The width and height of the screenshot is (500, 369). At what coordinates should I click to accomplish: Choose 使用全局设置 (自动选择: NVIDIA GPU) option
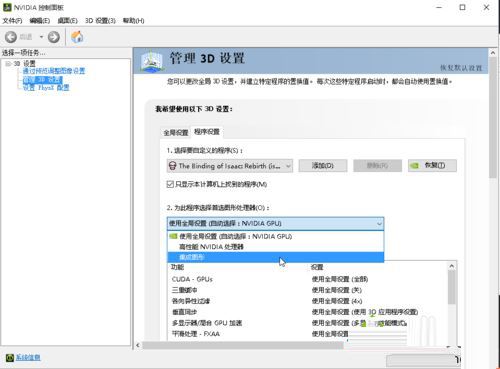tap(275, 236)
